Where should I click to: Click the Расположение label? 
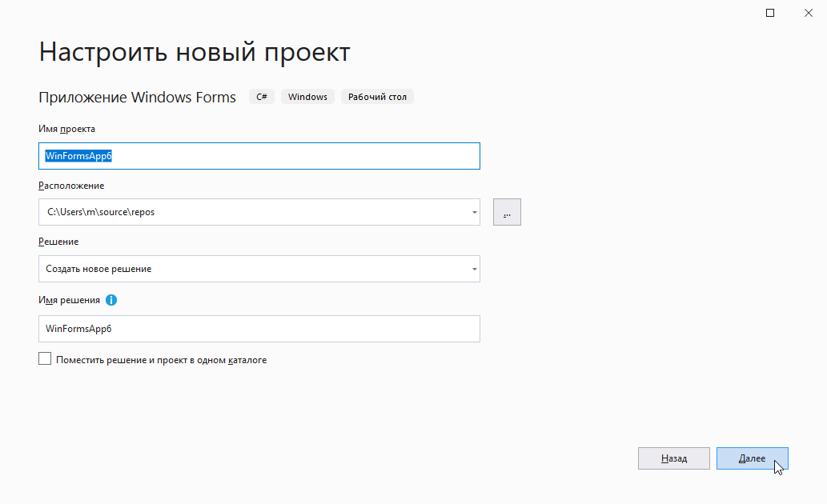[71, 186]
